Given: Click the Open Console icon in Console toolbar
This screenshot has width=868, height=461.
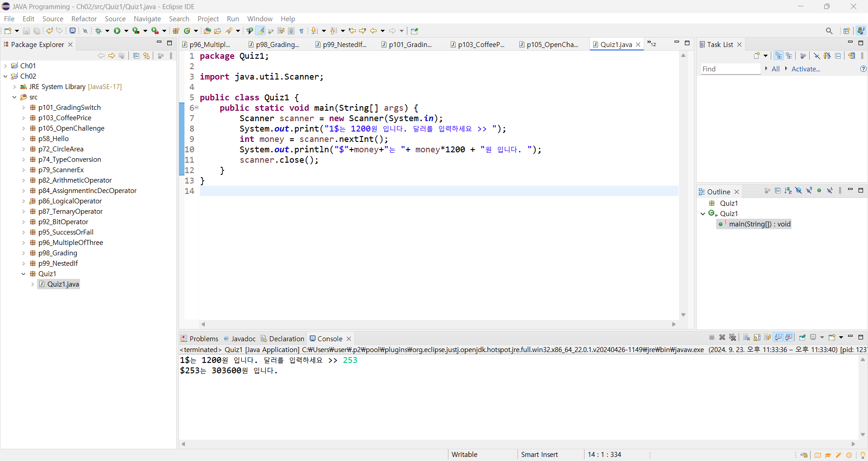Looking at the screenshot, I should coord(832,337).
